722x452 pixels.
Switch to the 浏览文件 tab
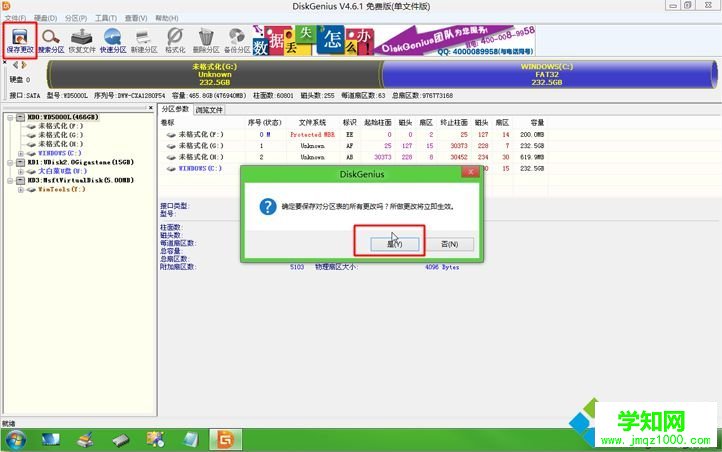[x=209, y=110]
